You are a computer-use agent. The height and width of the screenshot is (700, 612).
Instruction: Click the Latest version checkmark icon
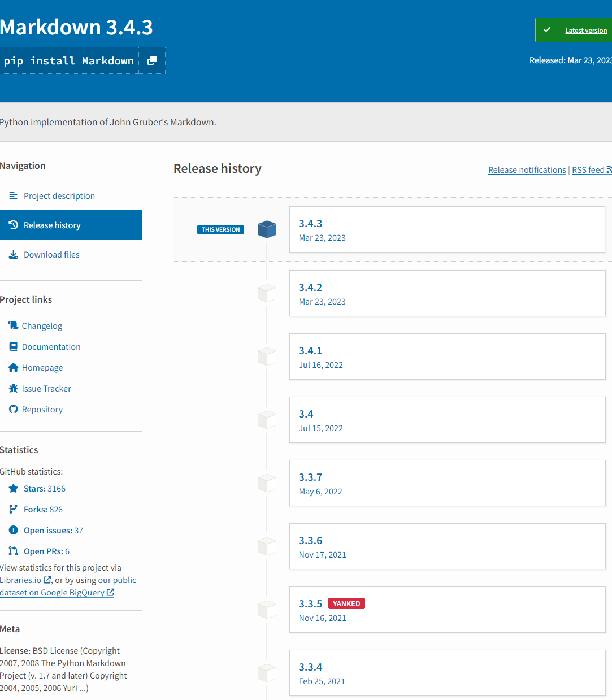[546, 30]
